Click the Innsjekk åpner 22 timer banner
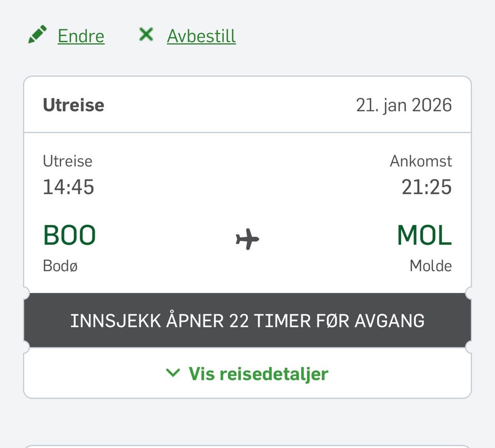The width and height of the screenshot is (495, 448). (247, 321)
